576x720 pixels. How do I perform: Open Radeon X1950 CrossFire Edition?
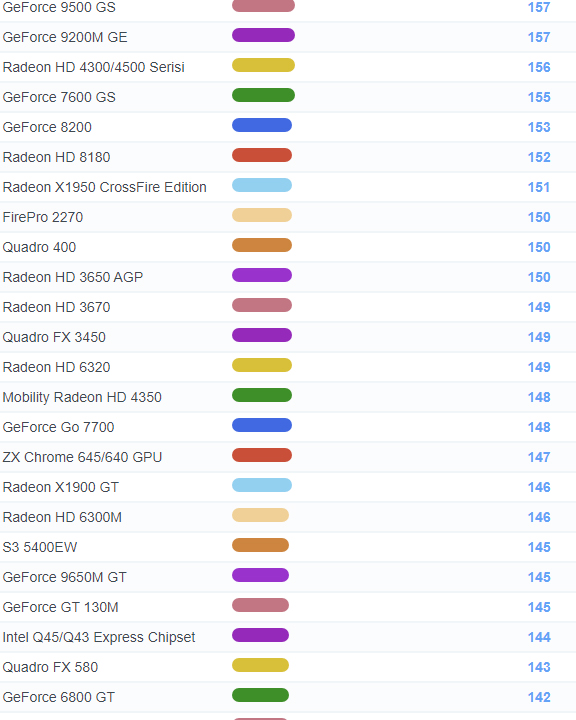(x=104, y=187)
